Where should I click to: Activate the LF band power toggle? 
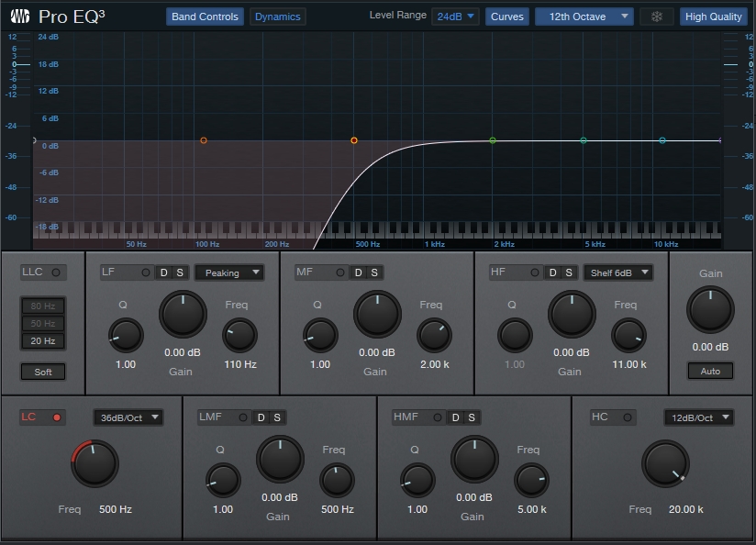146,272
